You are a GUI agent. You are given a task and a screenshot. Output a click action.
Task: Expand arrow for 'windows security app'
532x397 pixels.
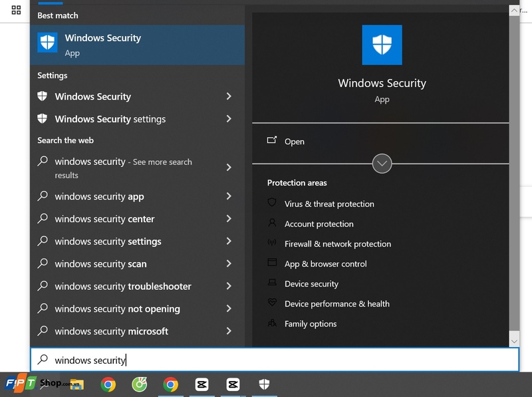pos(229,196)
